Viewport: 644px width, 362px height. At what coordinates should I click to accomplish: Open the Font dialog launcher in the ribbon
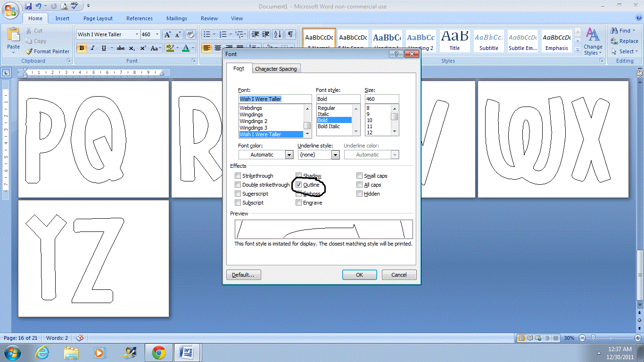pyautogui.click(x=193, y=61)
